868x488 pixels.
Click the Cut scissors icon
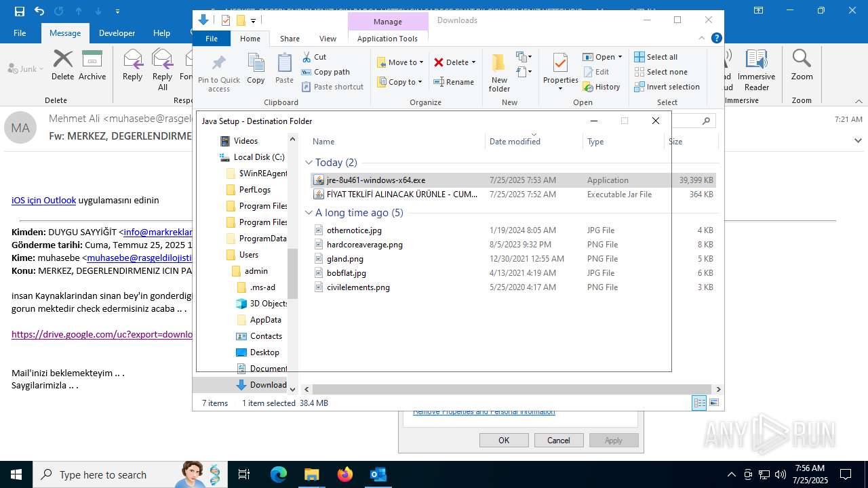307,57
